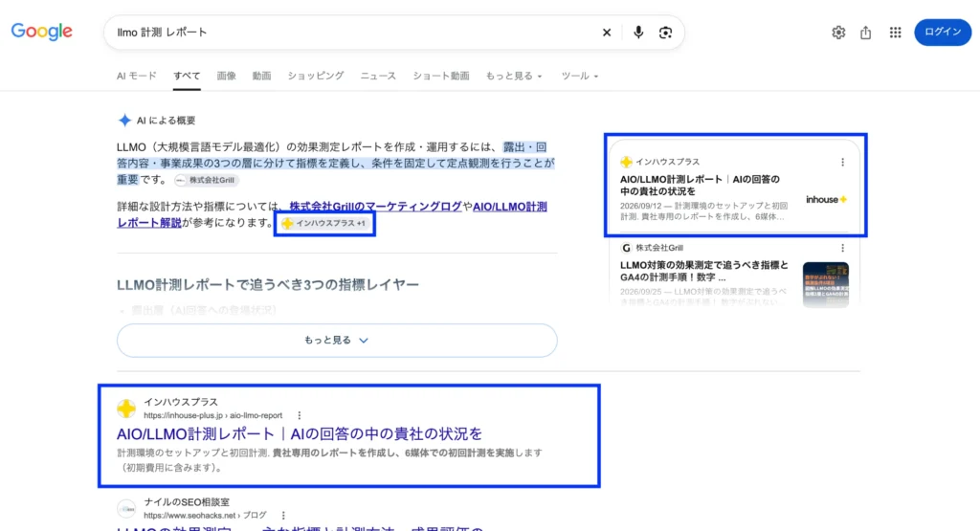Expand the AI overview with もっと見る button
This screenshot has height=531, width=980.
coord(337,341)
